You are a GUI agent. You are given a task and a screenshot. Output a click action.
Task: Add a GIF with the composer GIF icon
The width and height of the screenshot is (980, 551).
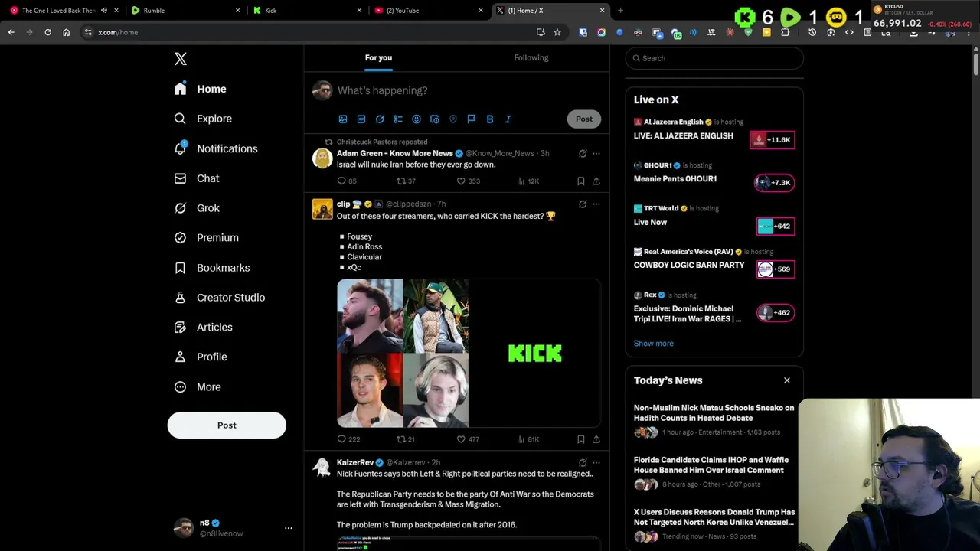[x=361, y=119]
